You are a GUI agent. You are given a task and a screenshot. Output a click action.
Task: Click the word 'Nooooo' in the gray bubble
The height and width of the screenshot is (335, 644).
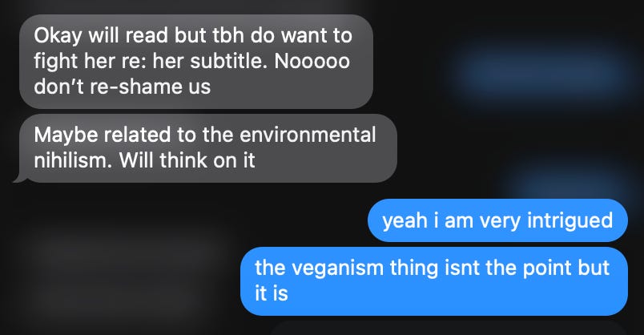312,61
